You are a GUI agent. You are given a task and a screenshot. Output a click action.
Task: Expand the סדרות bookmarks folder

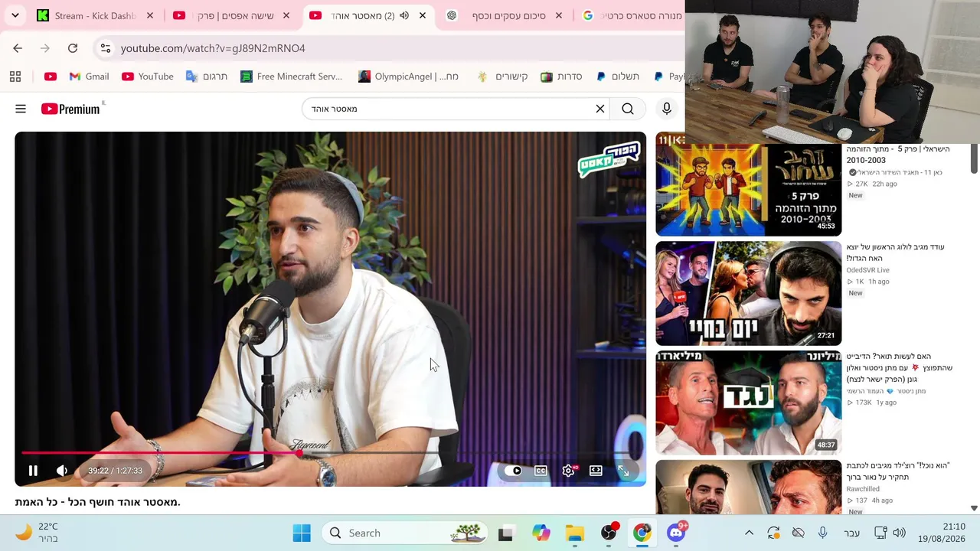tap(562, 77)
